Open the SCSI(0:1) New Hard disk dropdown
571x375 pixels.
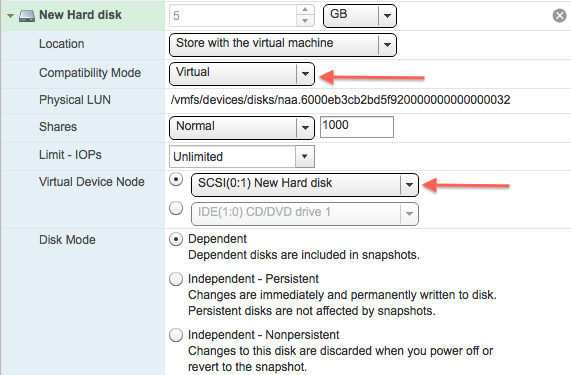click(x=305, y=185)
